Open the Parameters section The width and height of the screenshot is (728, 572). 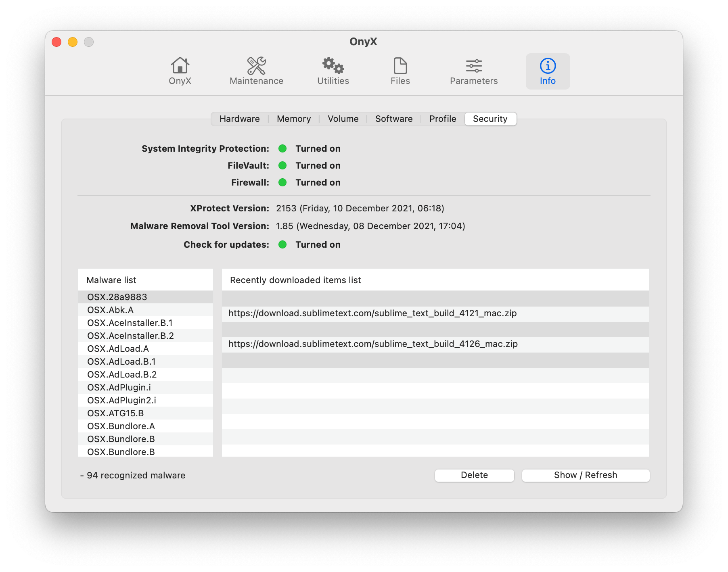tap(473, 71)
